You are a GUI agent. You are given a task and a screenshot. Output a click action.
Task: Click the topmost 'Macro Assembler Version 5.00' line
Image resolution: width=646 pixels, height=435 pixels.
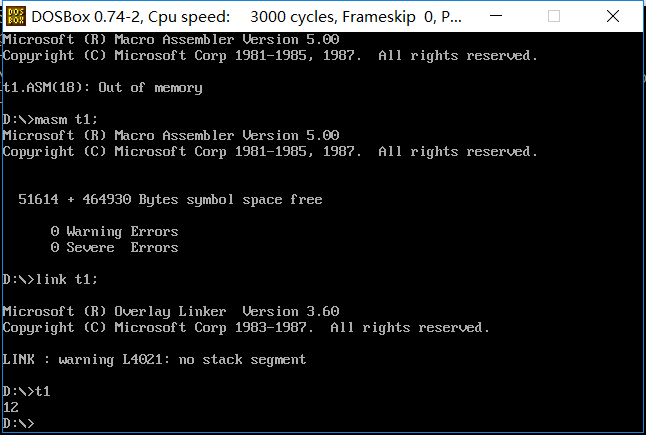pyautogui.click(x=170, y=39)
